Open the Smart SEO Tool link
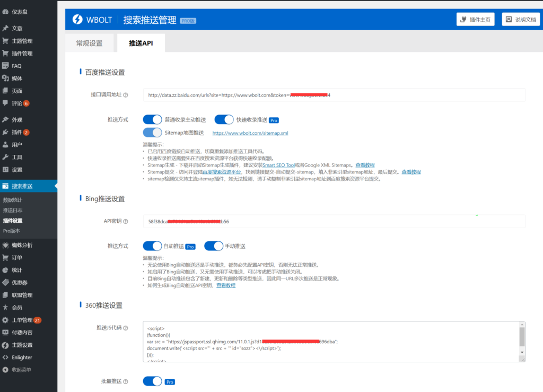 [x=278, y=165]
